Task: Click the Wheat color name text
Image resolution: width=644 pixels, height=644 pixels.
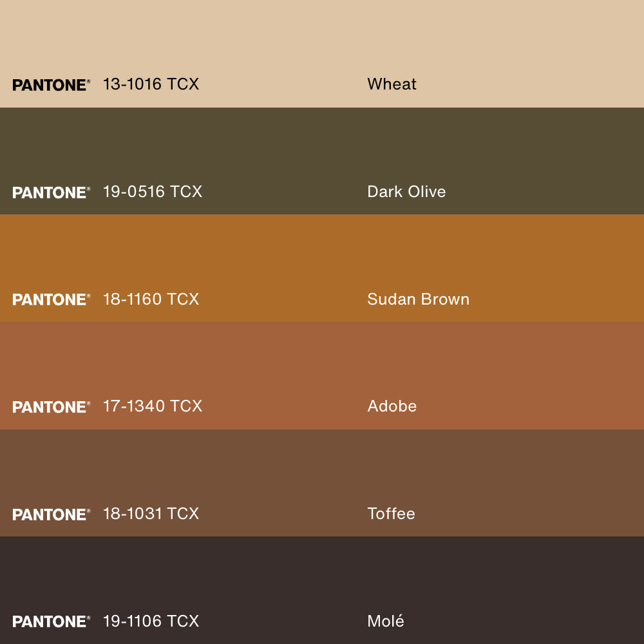Action: (392, 84)
